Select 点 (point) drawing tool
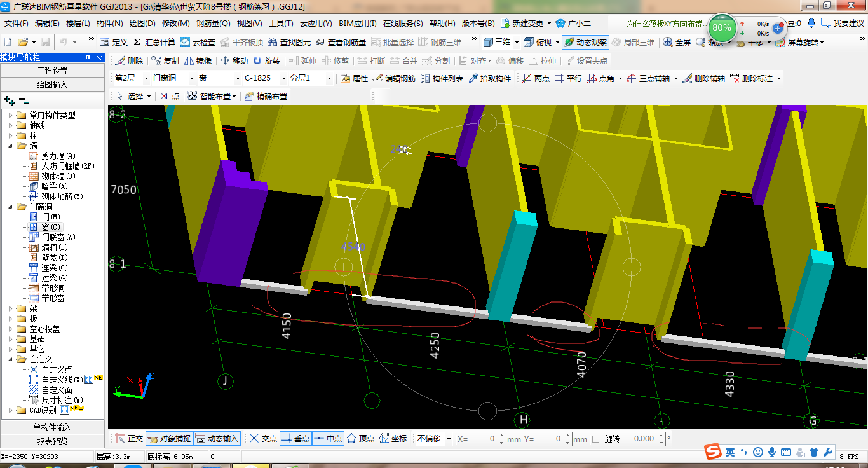The width and height of the screenshot is (868, 468). pos(170,96)
